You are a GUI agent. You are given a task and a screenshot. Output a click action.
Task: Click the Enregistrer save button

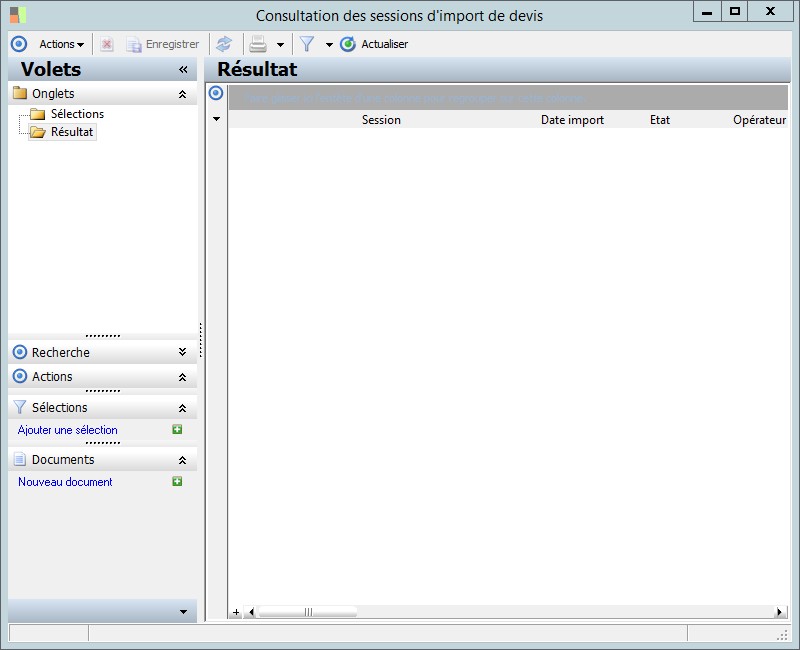click(x=163, y=44)
